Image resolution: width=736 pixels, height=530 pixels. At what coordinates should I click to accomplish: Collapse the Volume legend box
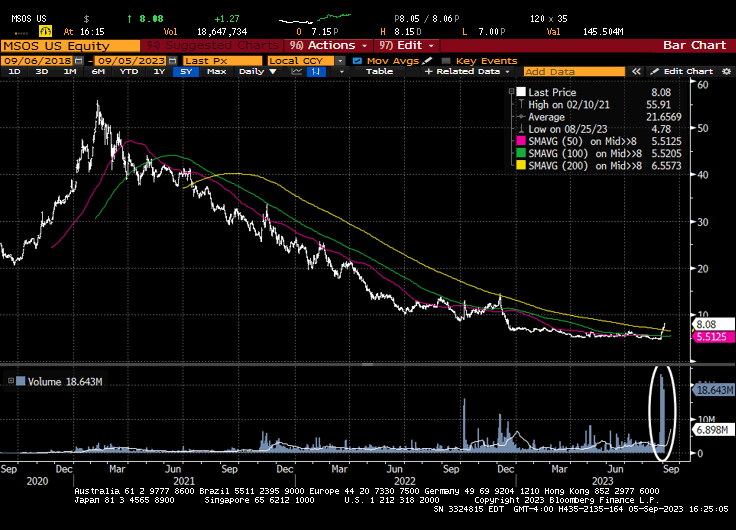10,381
